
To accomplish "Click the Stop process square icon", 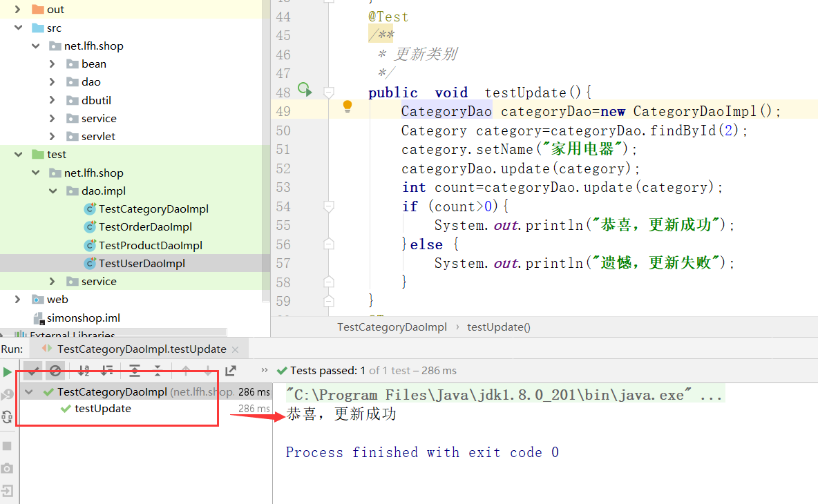I will tap(8, 446).
